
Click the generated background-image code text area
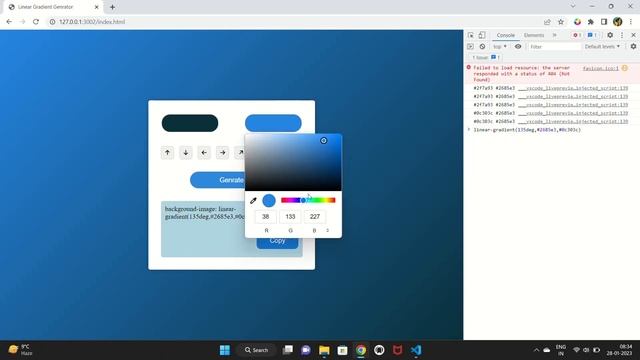coord(232,229)
